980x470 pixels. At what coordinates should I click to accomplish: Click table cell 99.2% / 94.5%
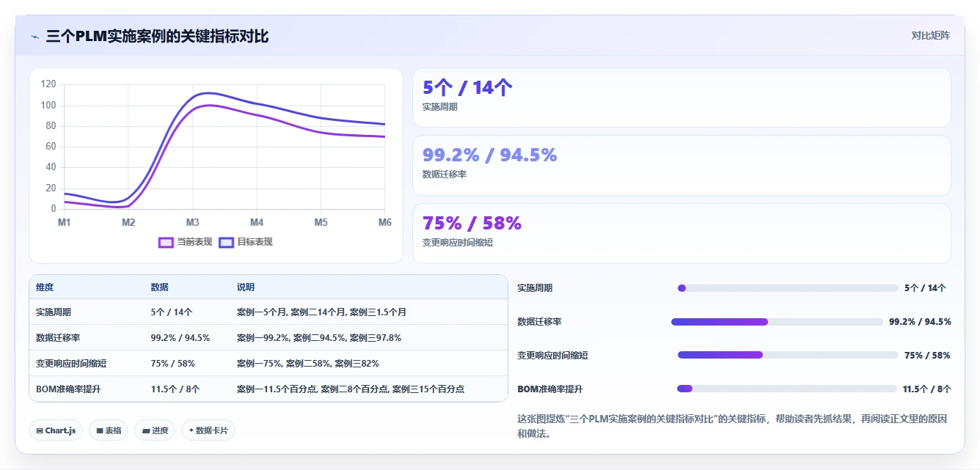click(x=180, y=338)
